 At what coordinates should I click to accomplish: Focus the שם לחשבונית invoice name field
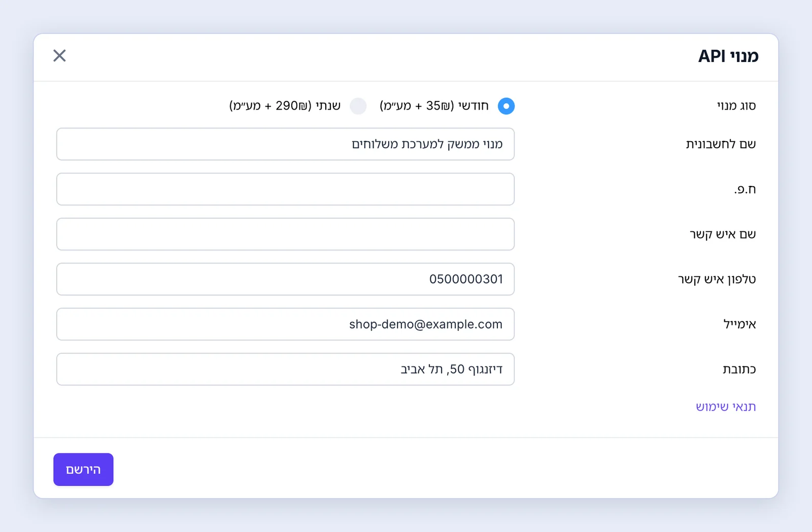click(x=285, y=144)
